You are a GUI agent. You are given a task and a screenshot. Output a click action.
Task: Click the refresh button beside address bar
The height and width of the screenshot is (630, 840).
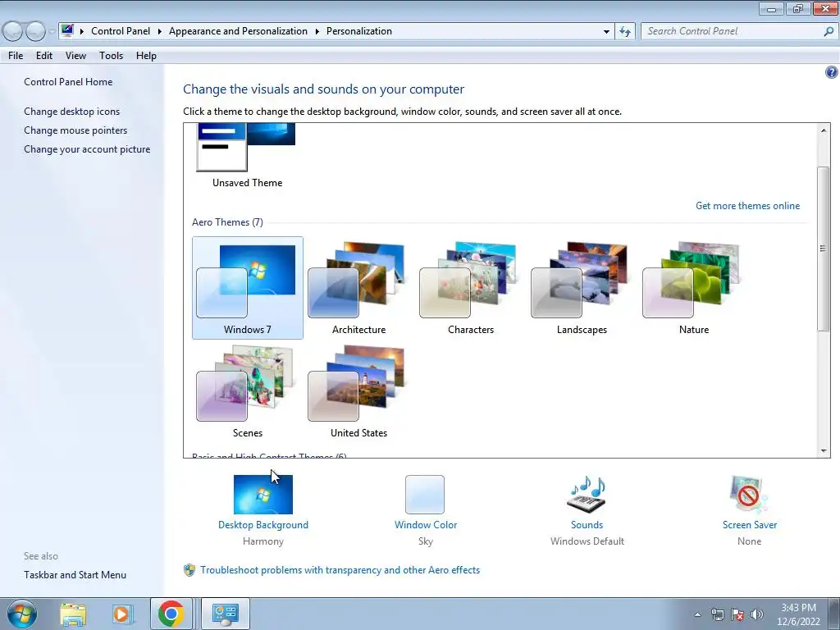(x=624, y=32)
